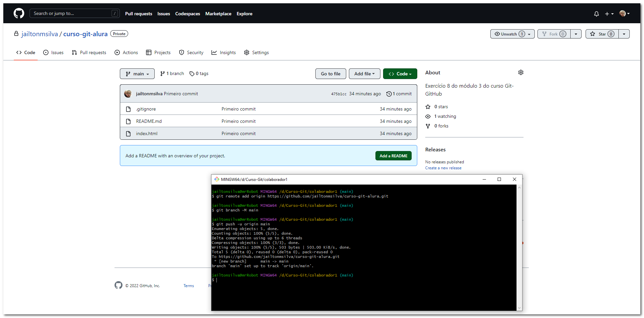The height and width of the screenshot is (318, 644).
Task: Expand the Star lists dropdown arrow
Action: [624, 34]
